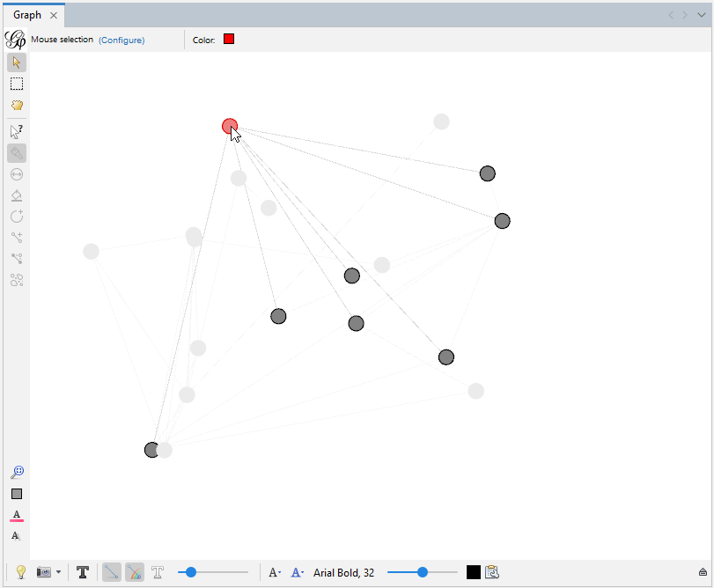This screenshot has width=714, height=588.
Task: Toggle the background lightbulb switch
Action: pos(19,572)
